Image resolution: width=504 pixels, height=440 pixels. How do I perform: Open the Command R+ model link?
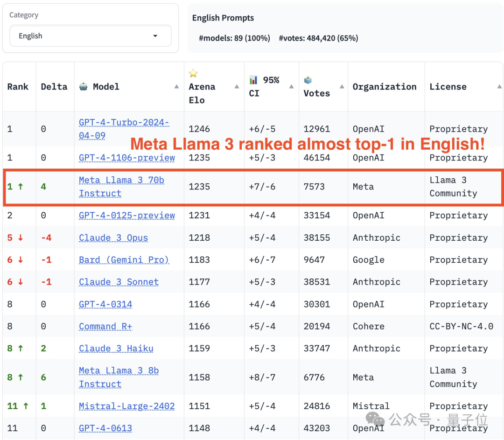click(x=105, y=327)
